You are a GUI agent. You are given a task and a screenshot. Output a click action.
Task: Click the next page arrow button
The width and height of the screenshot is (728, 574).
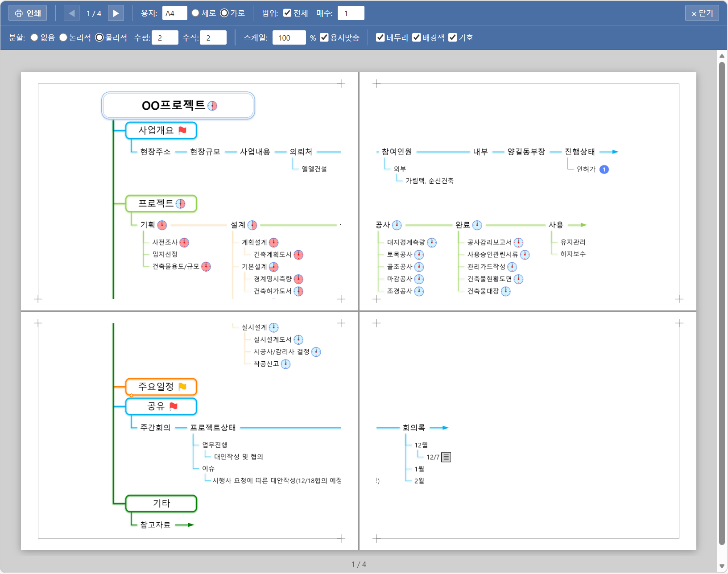click(116, 13)
